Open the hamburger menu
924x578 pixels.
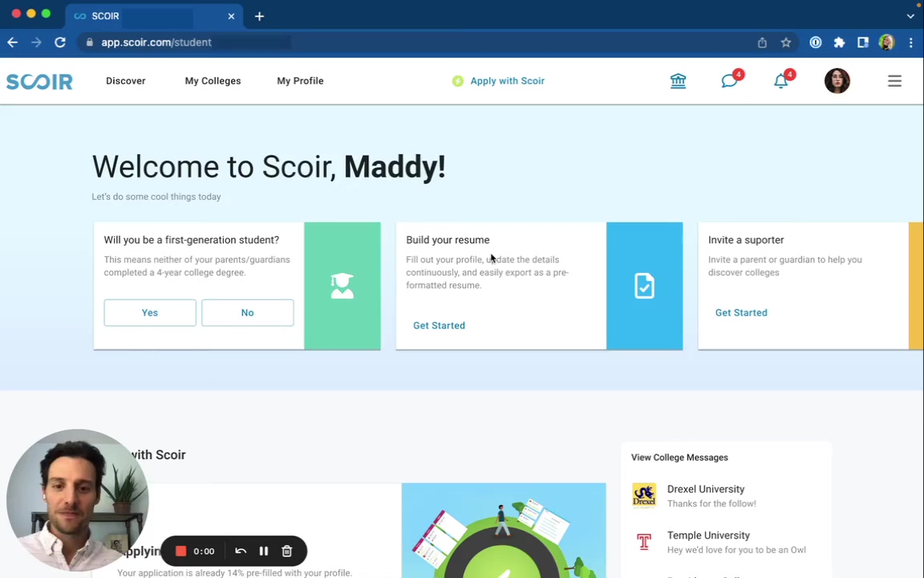click(x=894, y=81)
